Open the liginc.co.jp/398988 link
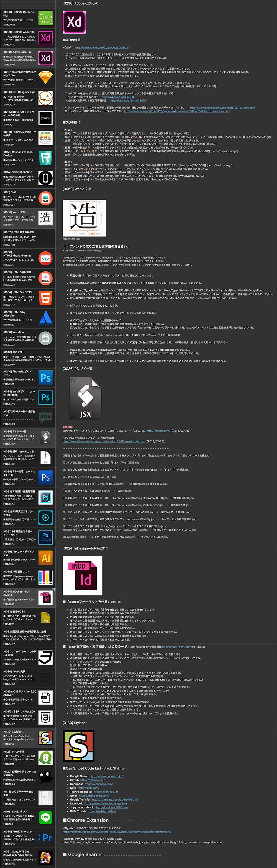 click(x=117, y=97)
